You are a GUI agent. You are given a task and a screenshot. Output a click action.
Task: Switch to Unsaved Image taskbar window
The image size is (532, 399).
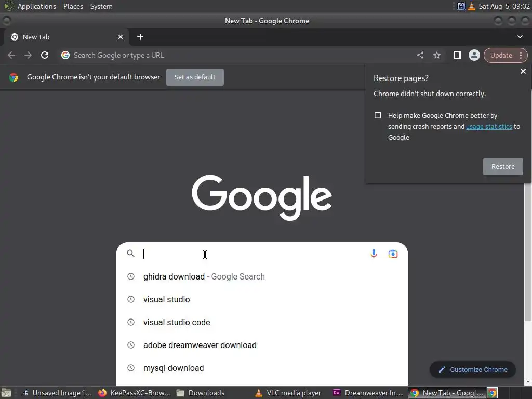56,393
